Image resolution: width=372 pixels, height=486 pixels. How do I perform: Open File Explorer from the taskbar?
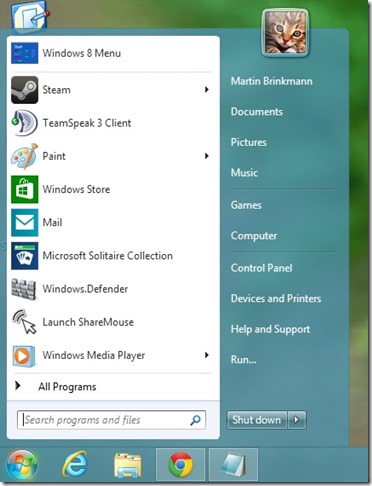click(x=128, y=465)
